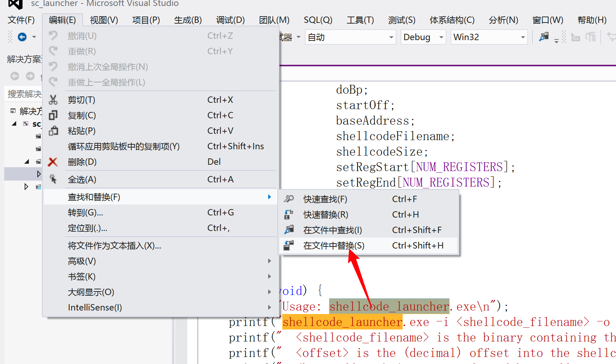Select 将文件作为文本插入(X)... entry
Viewport: 616px width, 364px height.
coord(161,246)
